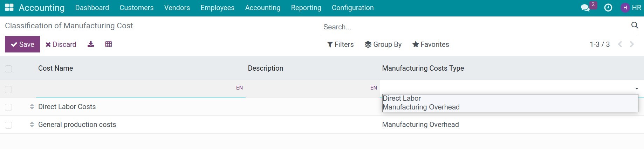Click the spreadsheet table icon

point(109,44)
